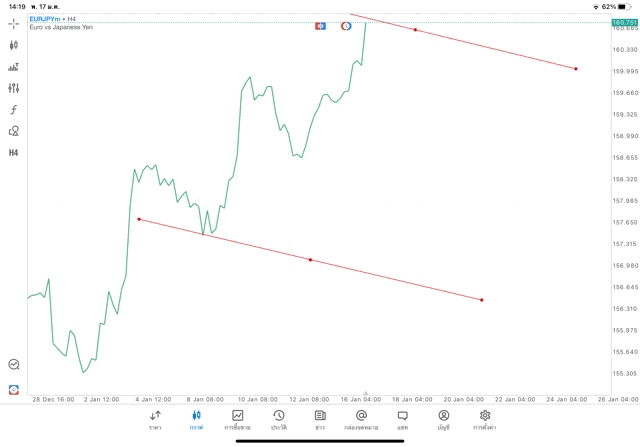Click the red-blue circular clock marker

(x=346, y=25)
